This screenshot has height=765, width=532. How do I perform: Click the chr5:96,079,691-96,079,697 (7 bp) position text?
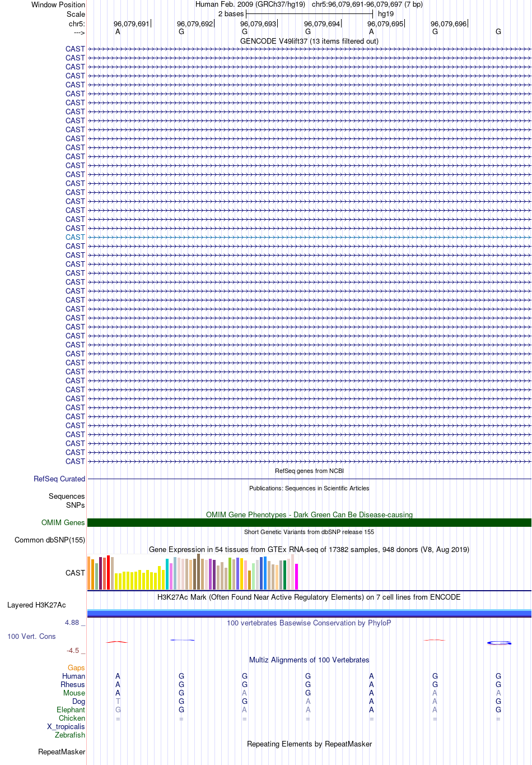[367, 4]
